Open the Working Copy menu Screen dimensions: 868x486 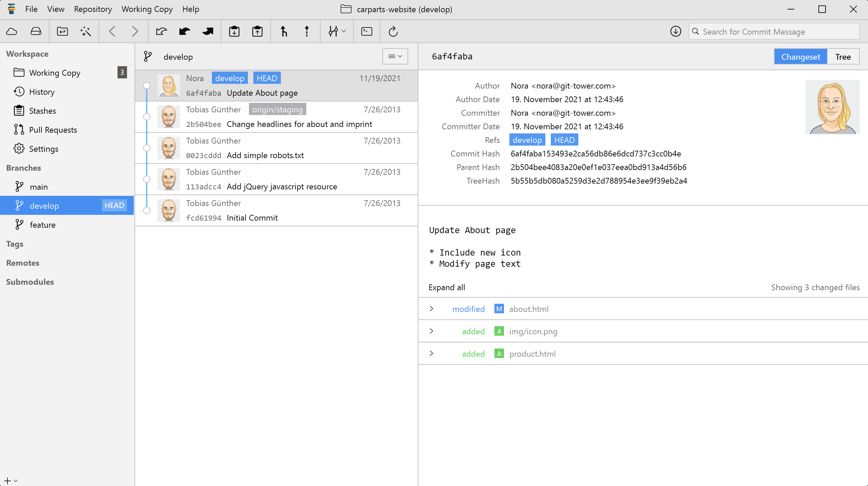click(x=147, y=9)
